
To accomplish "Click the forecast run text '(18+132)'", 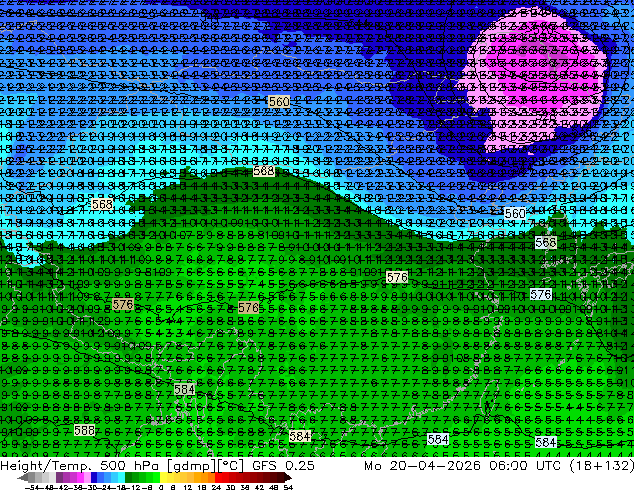I will [x=601, y=466].
